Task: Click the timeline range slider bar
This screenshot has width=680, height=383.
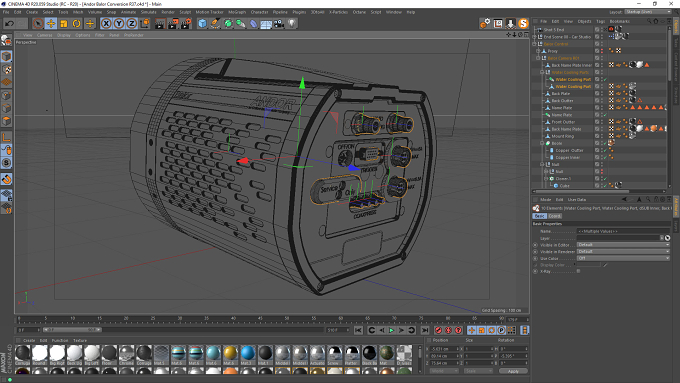Action: click(x=72, y=330)
